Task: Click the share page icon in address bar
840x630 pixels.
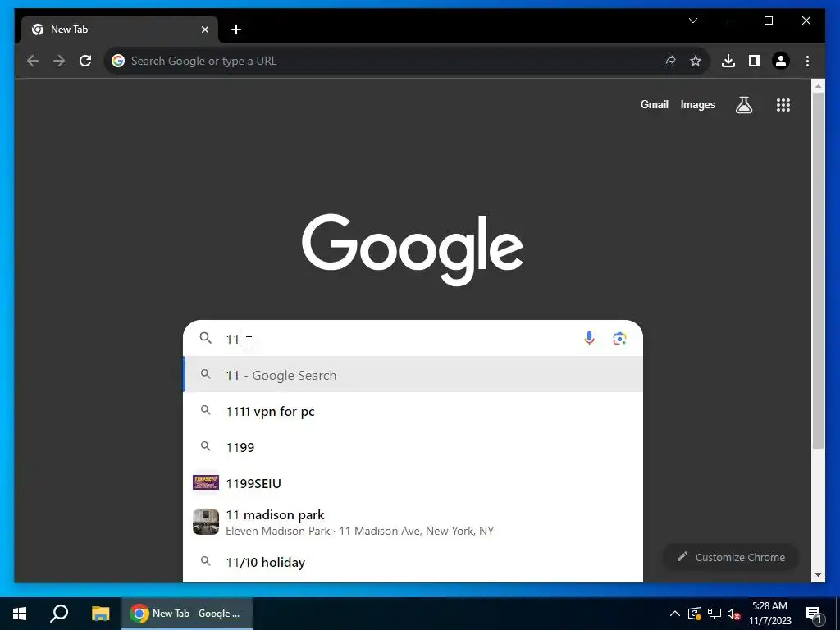Action: 669,61
